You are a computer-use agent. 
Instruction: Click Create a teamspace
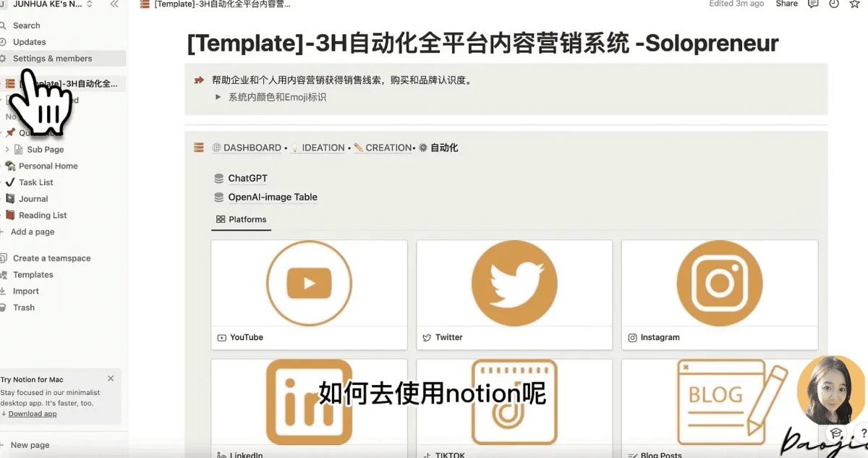tap(51, 258)
